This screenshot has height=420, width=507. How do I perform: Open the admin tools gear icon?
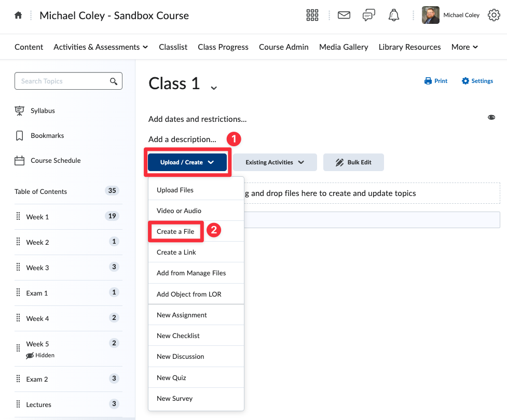pos(494,16)
